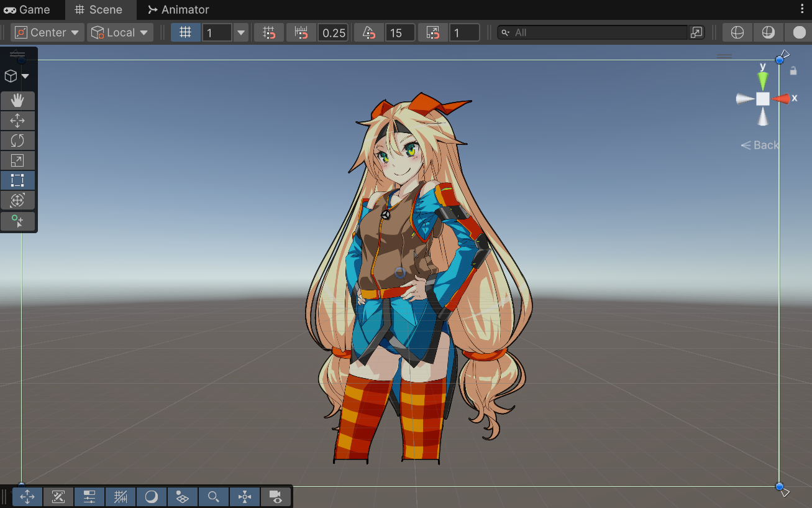Switch to the Animator tab
Viewport: 812px width, 508px height.
click(x=178, y=9)
